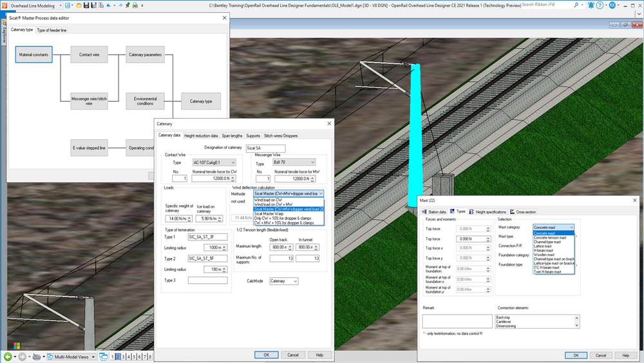Click the 'Type 1' termination input field
Viewport: 644px width, 363px height.
click(207, 237)
